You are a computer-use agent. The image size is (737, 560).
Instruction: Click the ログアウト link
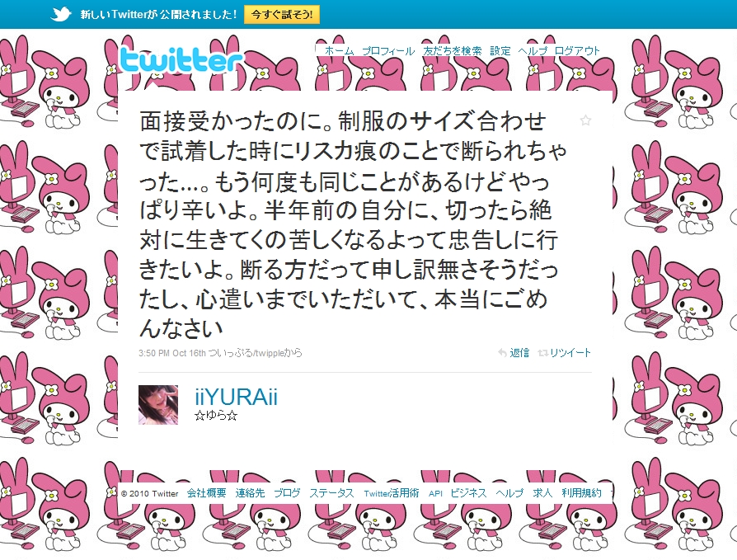tap(577, 50)
